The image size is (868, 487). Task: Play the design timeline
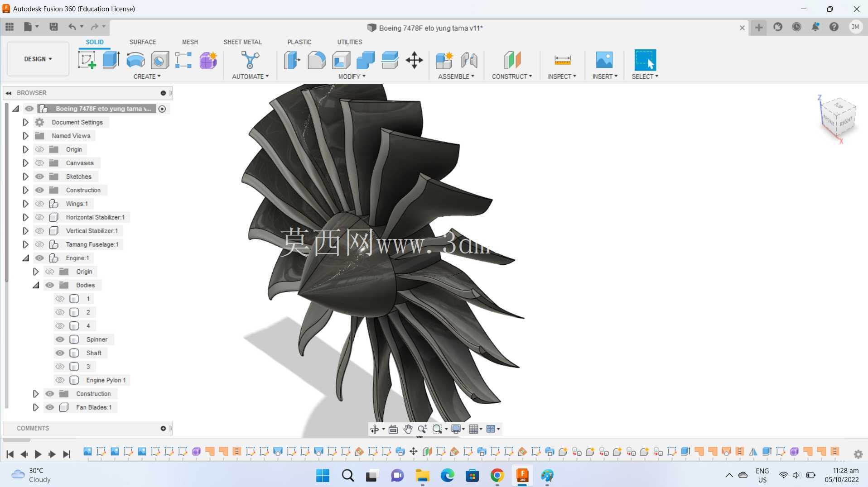tap(38, 454)
